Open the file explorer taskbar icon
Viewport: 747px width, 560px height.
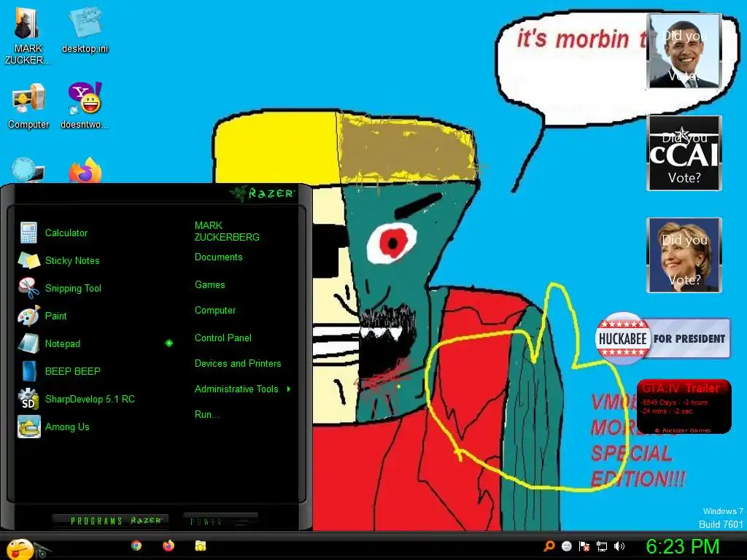(x=200, y=545)
